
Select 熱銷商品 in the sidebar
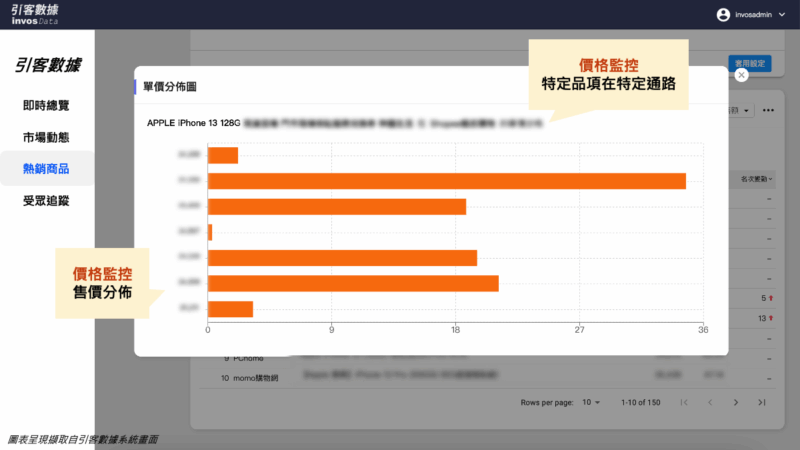[46, 169]
